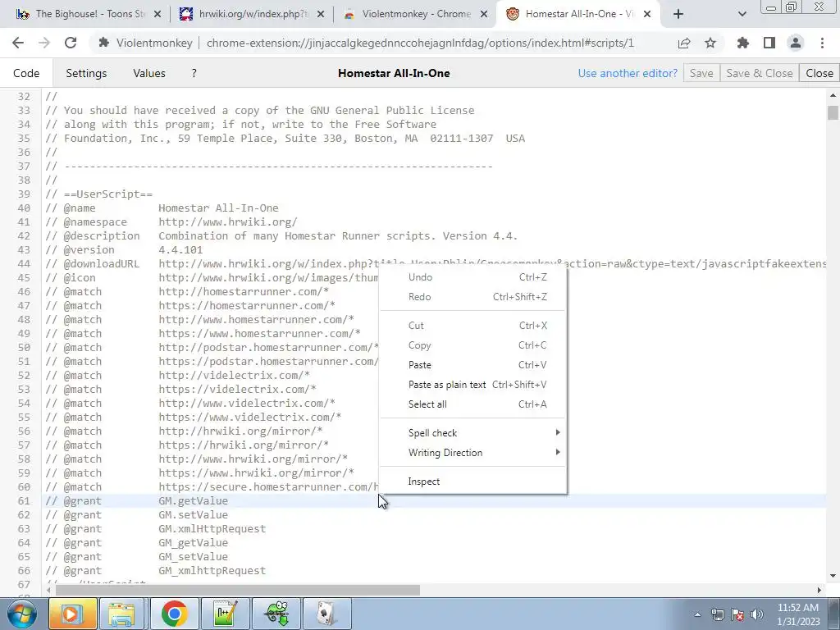Open a new browser tab
This screenshot has width=840, height=630.
[x=678, y=15]
